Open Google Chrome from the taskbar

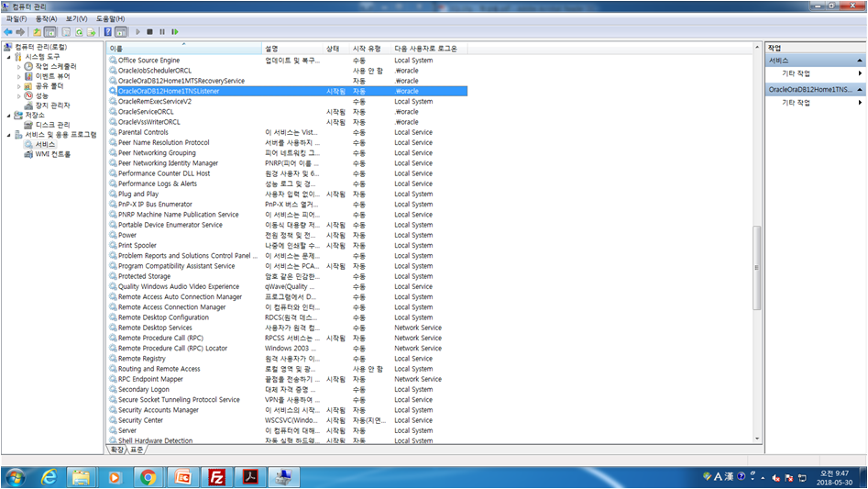tap(148, 477)
